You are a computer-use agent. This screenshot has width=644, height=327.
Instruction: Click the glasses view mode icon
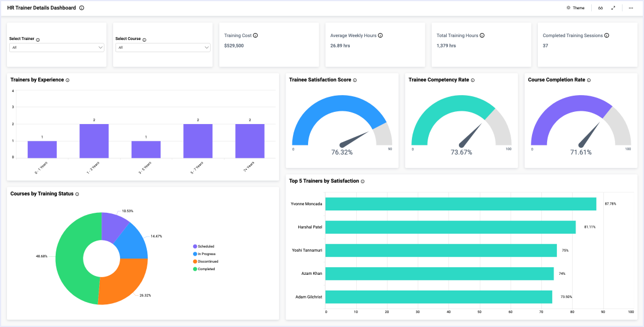point(600,8)
